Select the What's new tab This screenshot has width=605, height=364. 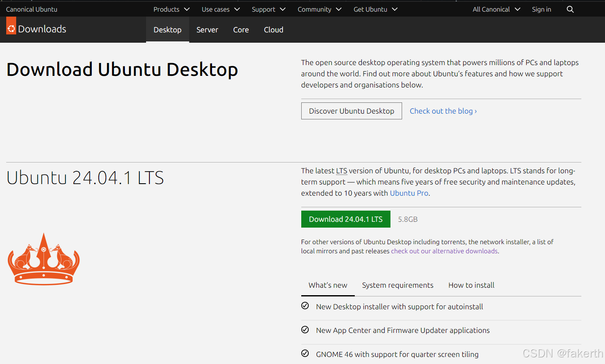[x=328, y=285]
